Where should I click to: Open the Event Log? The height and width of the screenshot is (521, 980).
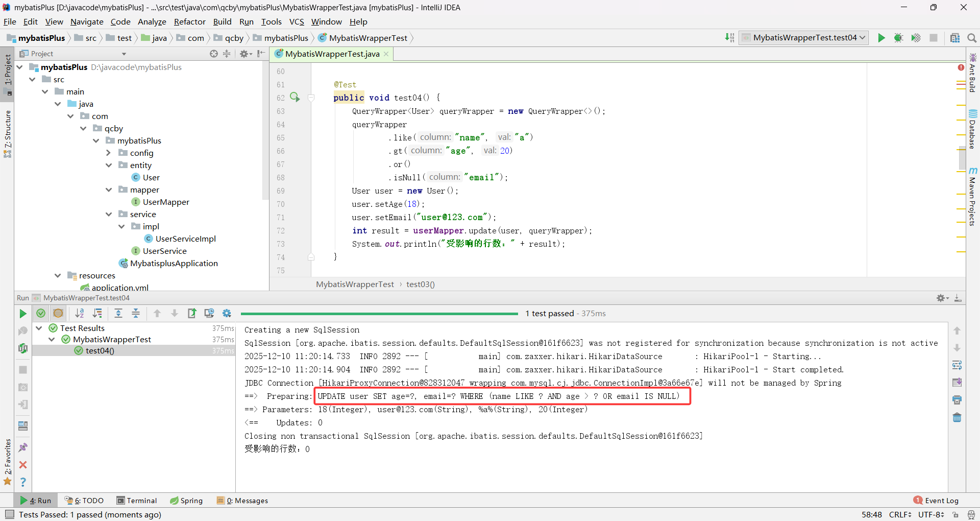[x=936, y=501]
